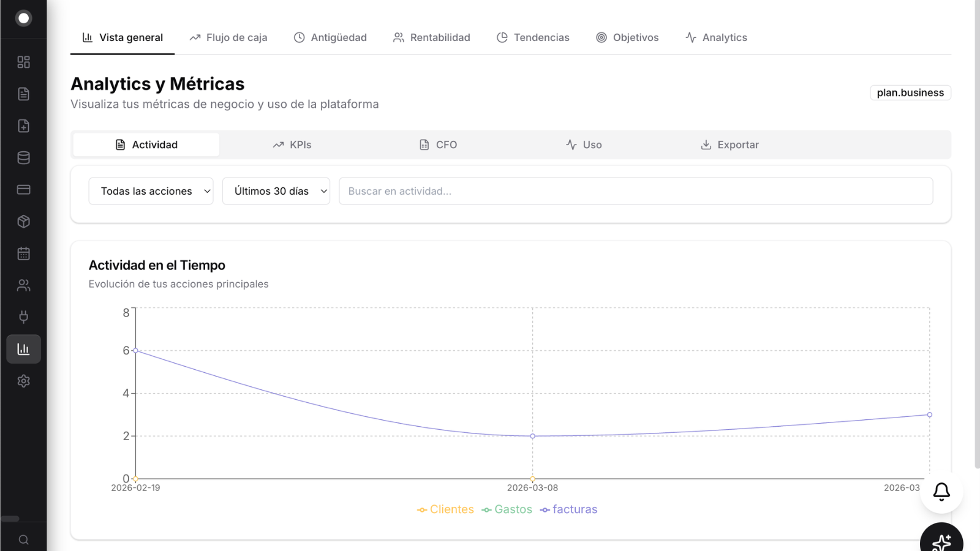Screen dimensions: 980x551
Task: Select the CFO sub-tab
Action: [438, 144]
